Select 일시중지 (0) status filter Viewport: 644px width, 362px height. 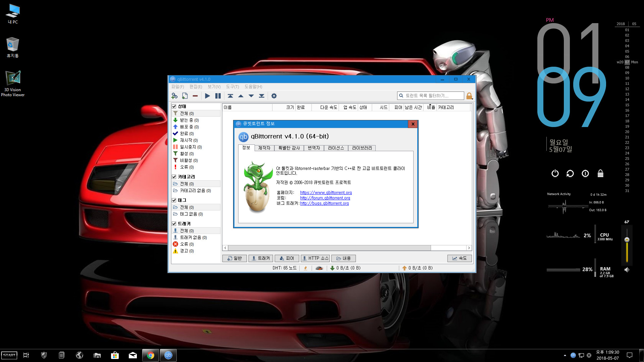point(196,147)
